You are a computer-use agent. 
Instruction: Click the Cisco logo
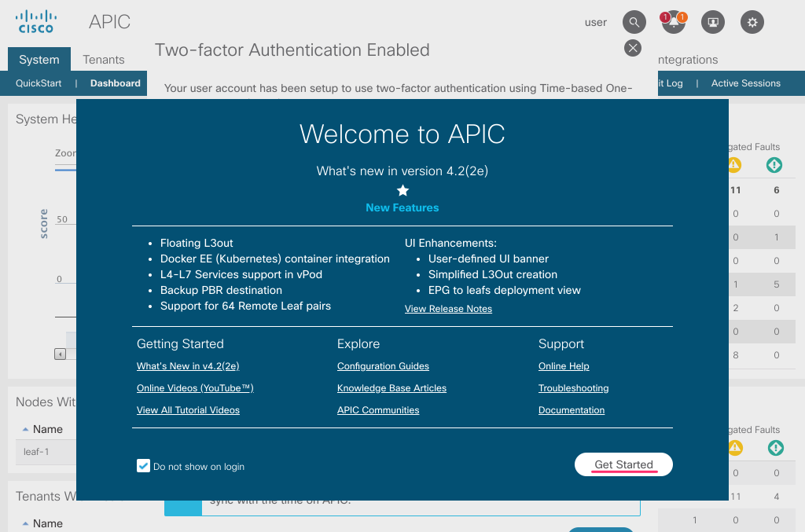coord(36,21)
